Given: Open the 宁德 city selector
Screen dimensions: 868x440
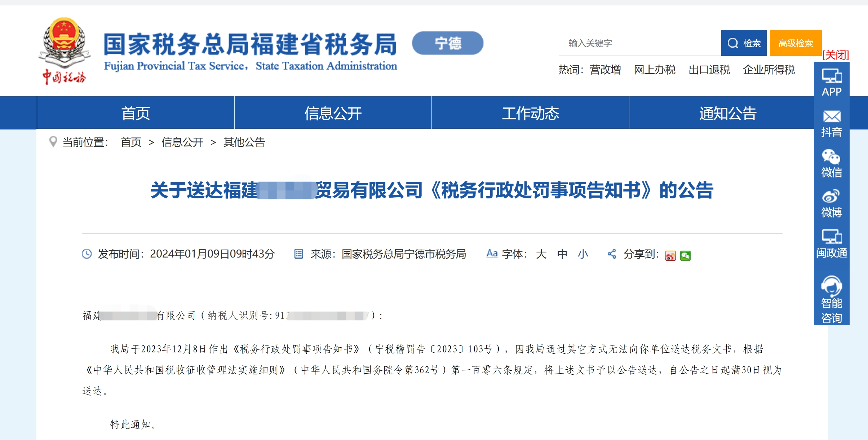Looking at the screenshot, I should coord(448,43).
